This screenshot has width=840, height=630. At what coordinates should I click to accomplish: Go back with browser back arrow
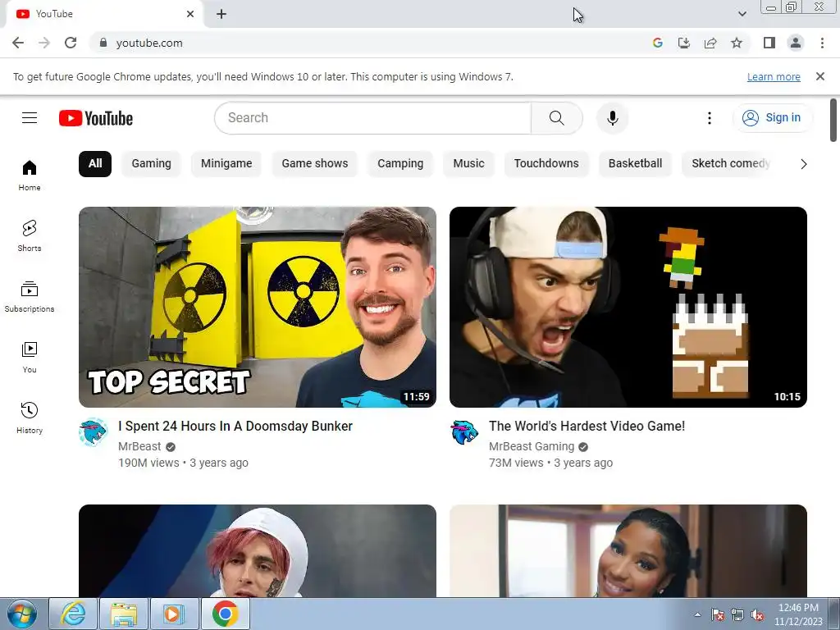click(x=18, y=43)
